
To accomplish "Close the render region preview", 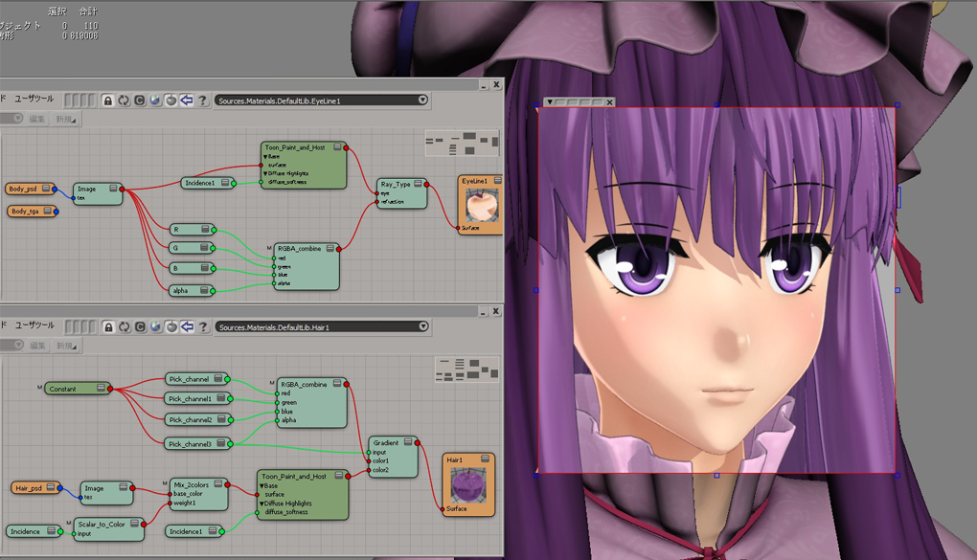I will [x=610, y=102].
